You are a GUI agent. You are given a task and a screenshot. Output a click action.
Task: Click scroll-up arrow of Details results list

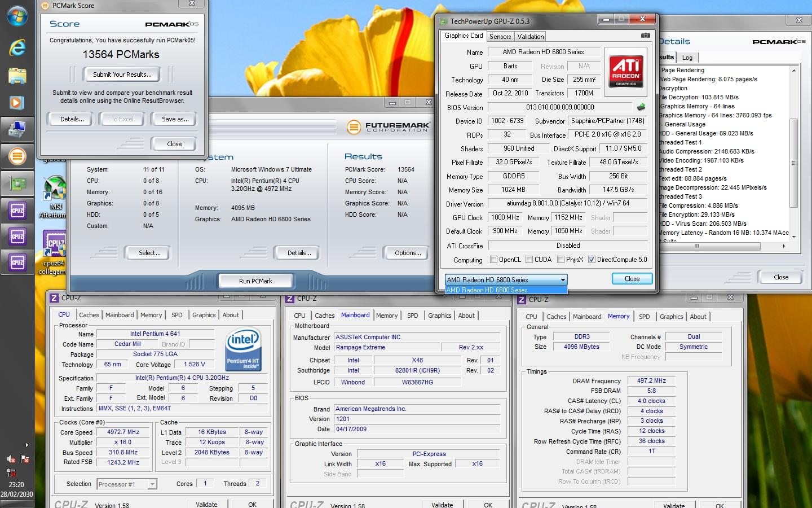pos(794,71)
